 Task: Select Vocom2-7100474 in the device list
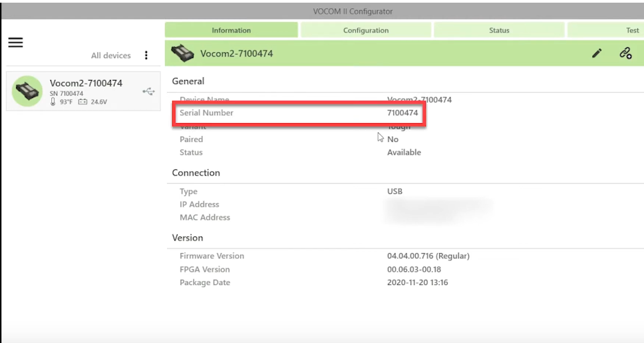(x=83, y=91)
